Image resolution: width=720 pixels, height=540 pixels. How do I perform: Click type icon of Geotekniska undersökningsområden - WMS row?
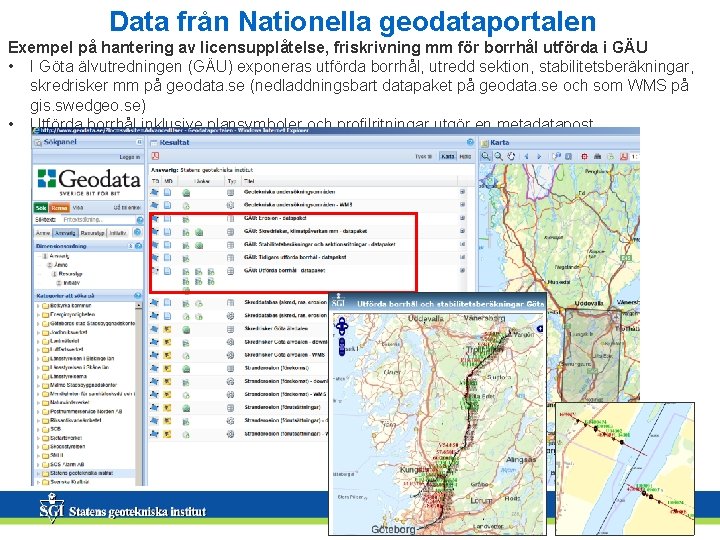point(231,205)
